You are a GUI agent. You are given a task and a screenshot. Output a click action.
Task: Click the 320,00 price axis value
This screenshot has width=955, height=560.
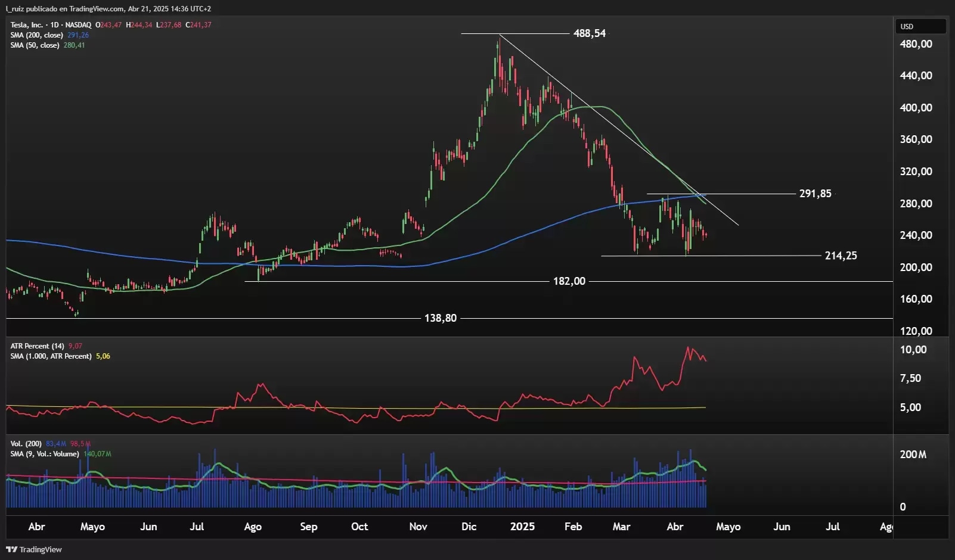[x=916, y=172]
